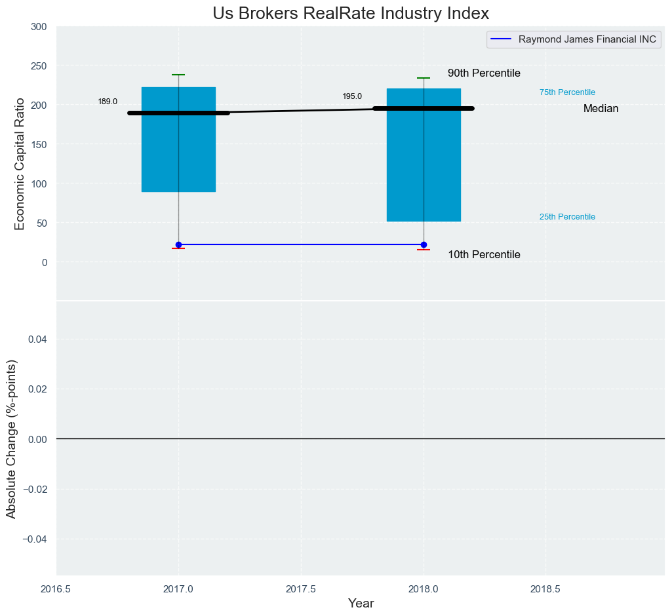The image size is (672, 616).
Task: Click the red 10th percentile cap at 2017
Action: [178, 248]
